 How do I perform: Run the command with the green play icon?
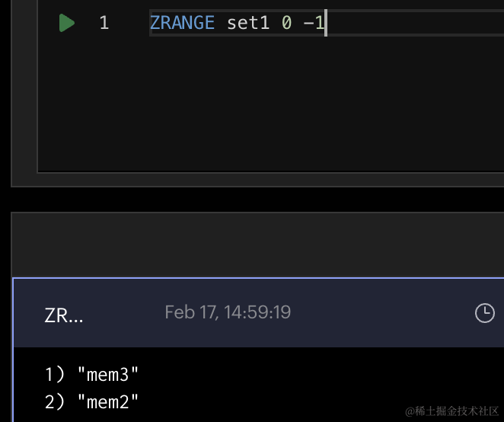[x=67, y=23]
